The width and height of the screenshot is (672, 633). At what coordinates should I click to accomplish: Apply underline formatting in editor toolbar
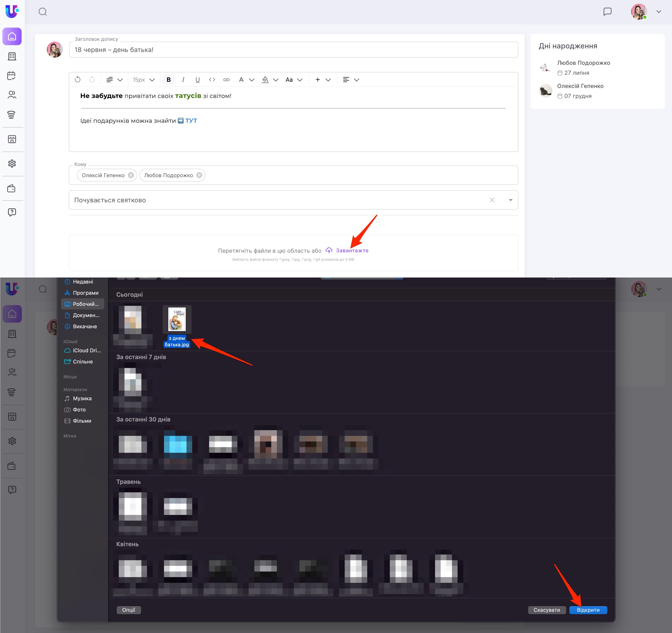pyautogui.click(x=197, y=80)
